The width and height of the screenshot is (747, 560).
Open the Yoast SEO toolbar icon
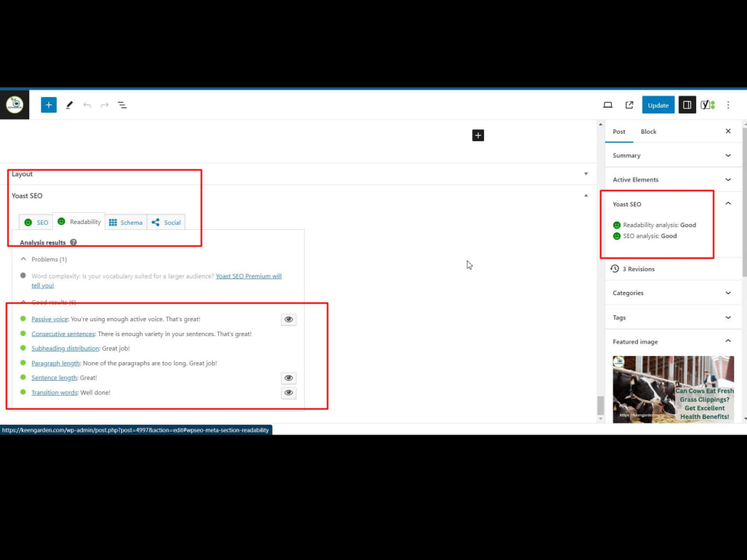tap(707, 105)
